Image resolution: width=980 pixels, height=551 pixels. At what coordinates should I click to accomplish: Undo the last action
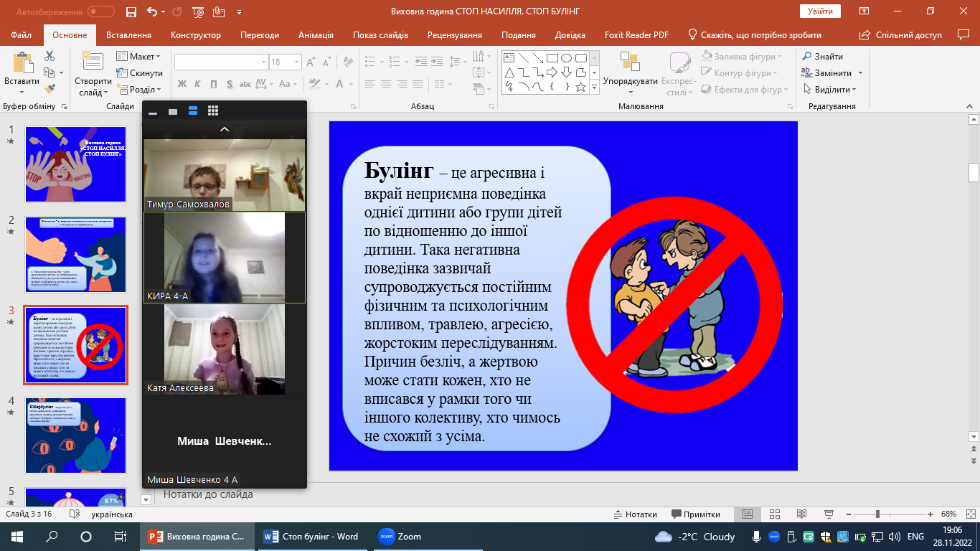[151, 11]
